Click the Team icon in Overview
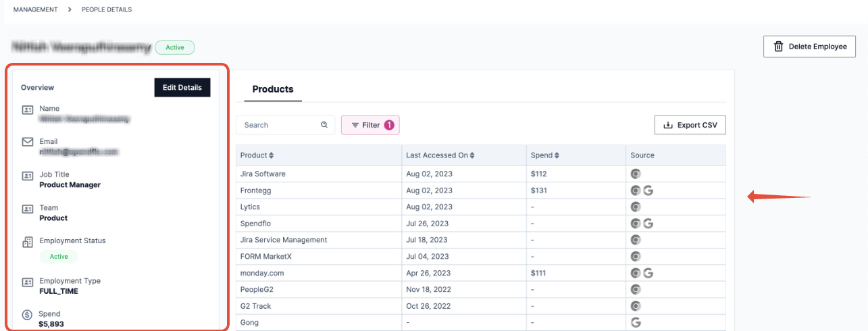The width and height of the screenshot is (868, 331). (x=28, y=209)
